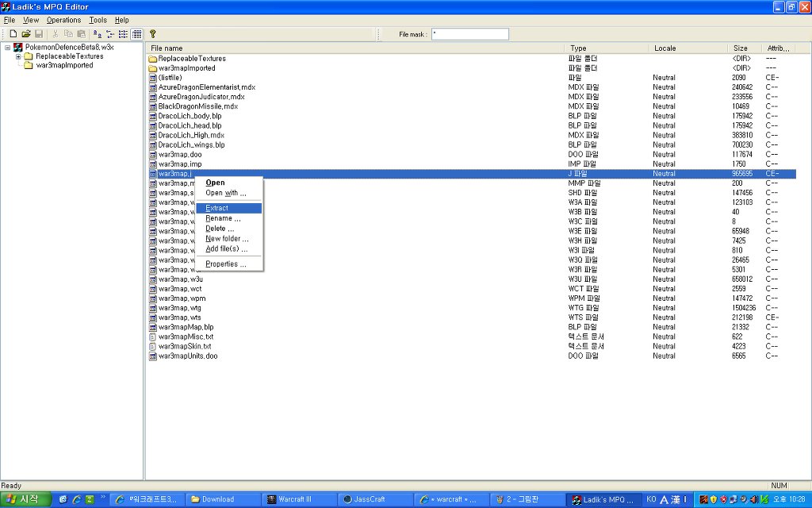Sort by the Size column header
This screenshot has width=812, height=508.
click(744, 48)
